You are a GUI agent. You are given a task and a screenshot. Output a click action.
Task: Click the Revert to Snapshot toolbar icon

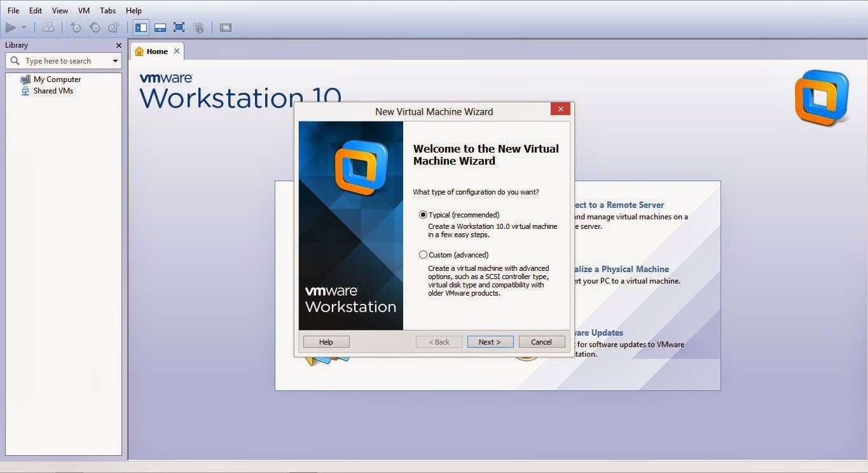(95, 27)
